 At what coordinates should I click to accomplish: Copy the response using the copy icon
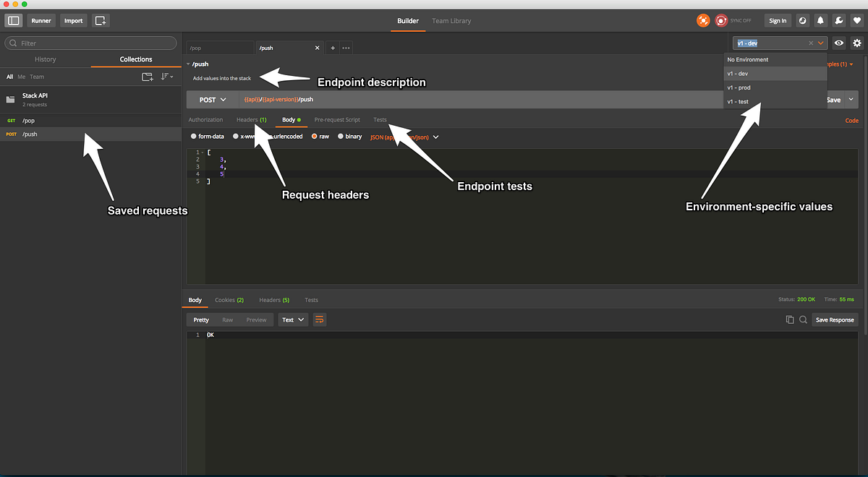789,319
